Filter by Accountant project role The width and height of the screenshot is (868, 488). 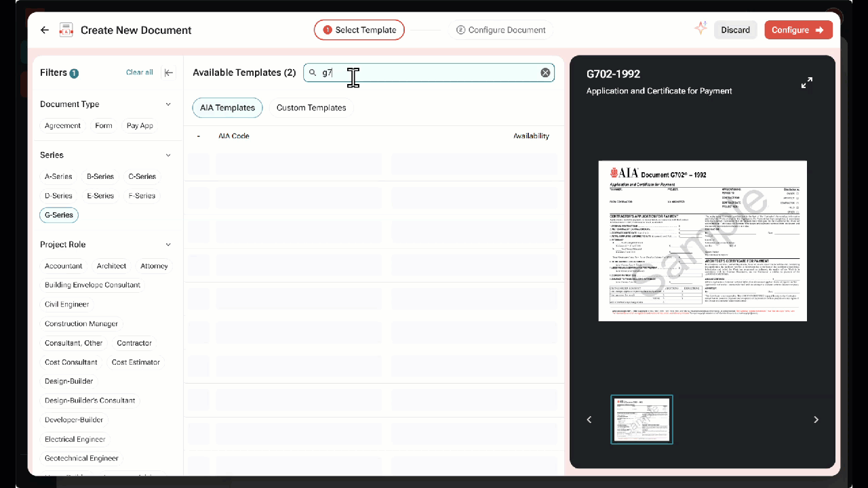tap(64, 266)
